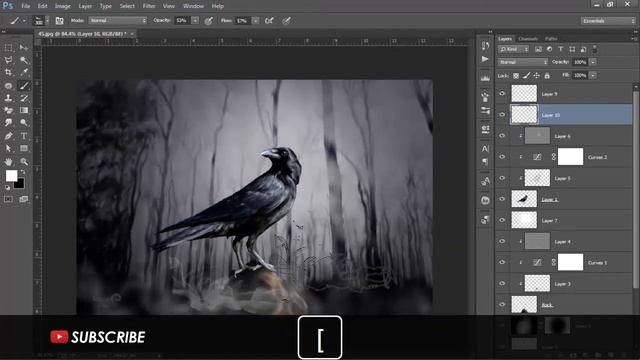Switch to the Channels tab
The height and width of the screenshot is (360, 640).
point(528,39)
